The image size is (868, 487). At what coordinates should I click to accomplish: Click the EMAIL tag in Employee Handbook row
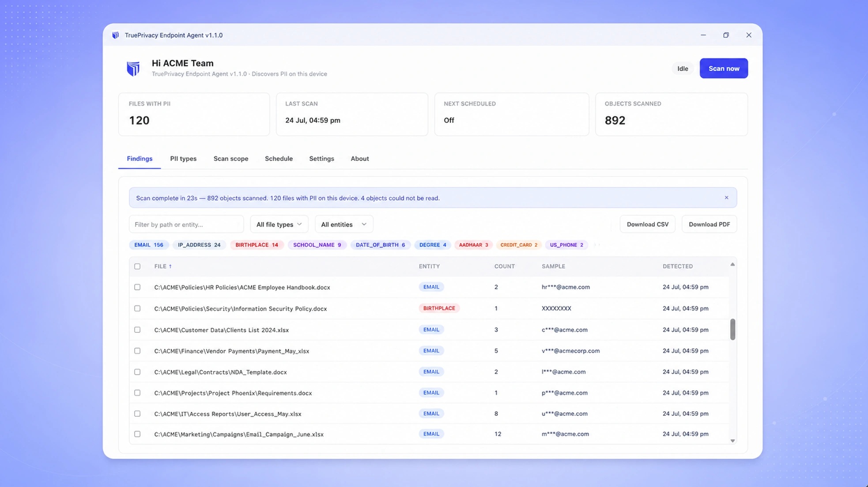pos(431,287)
